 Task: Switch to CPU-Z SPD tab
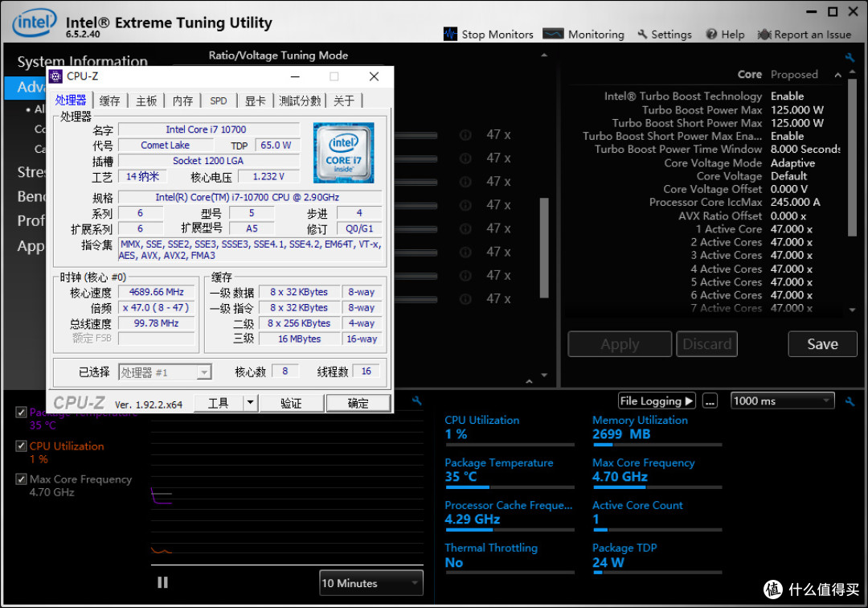click(x=219, y=101)
